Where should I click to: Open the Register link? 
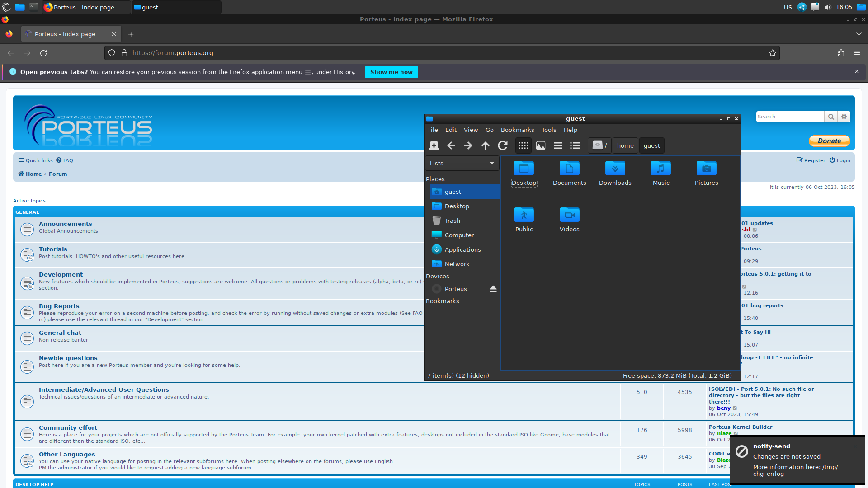(811, 160)
